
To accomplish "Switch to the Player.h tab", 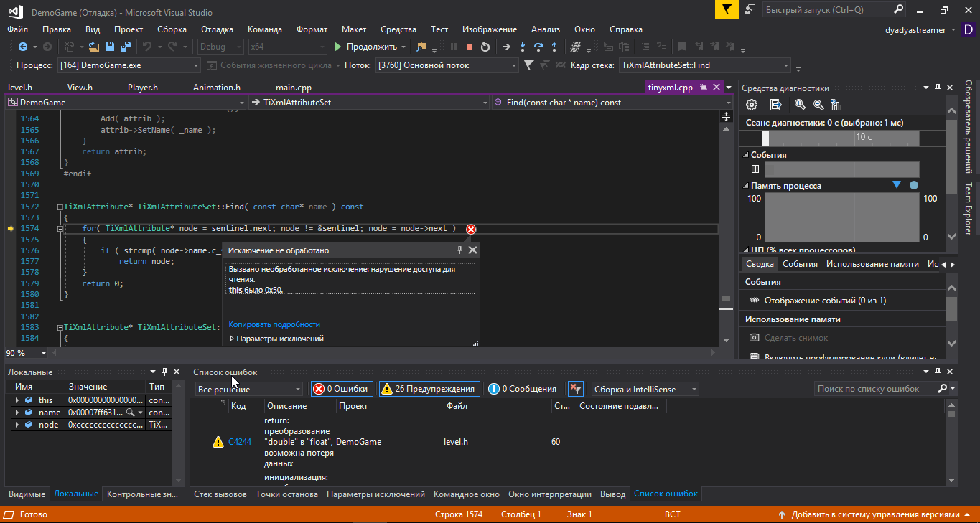I will click(x=143, y=88).
